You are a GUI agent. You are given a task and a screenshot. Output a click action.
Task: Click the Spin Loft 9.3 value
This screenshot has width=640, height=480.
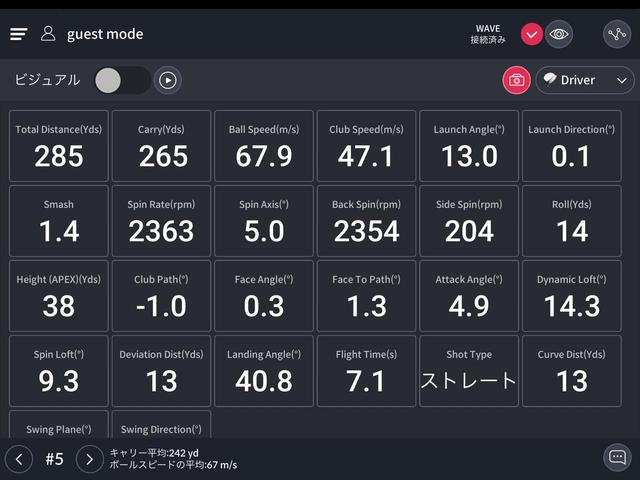tap(59, 382)
